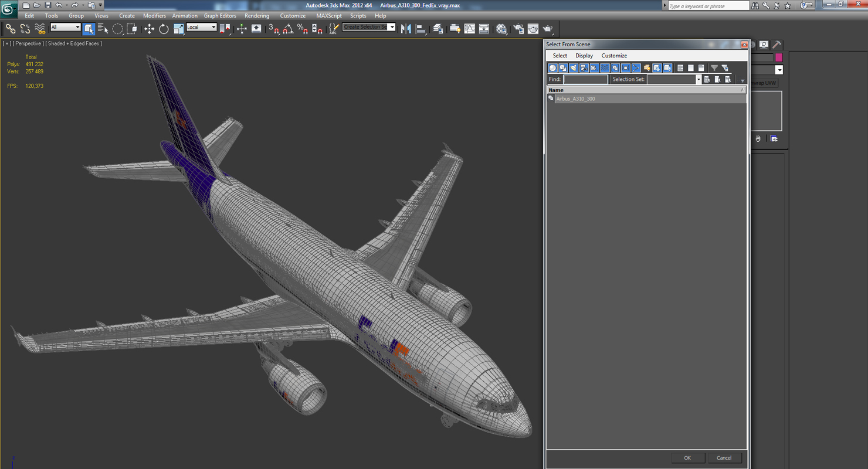Open the Graph Editors menu

click(220, 16)
